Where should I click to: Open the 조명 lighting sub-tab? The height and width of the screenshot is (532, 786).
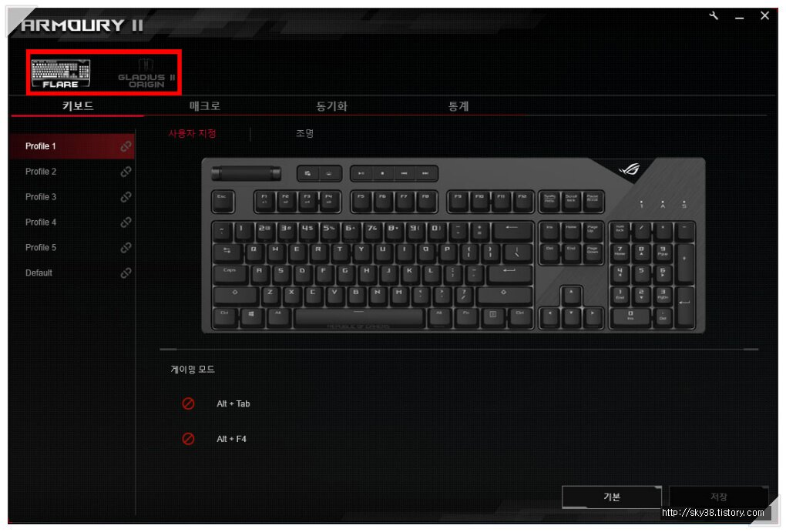click(x=305, y=133)
